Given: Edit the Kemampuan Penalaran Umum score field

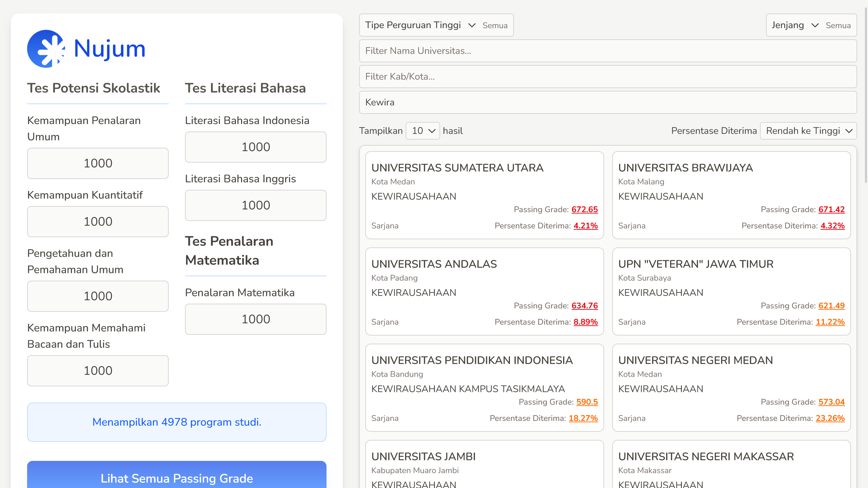Looking at the screenshot, I should [x=98, y=163].
